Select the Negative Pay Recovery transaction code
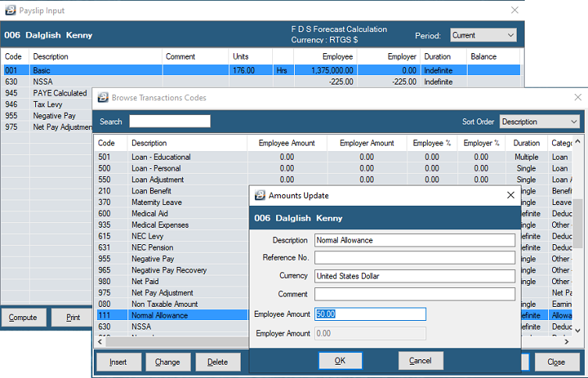 click(173, 270)
